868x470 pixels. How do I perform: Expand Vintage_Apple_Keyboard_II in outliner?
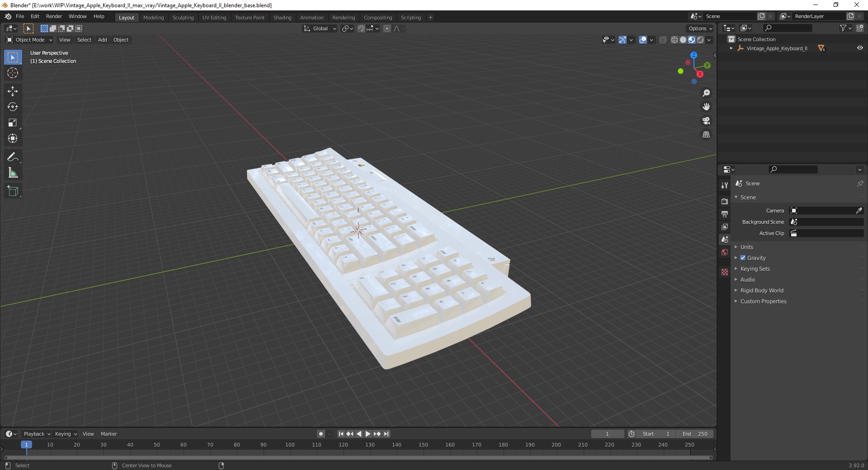pyautogui.click(x=731, y=48)
